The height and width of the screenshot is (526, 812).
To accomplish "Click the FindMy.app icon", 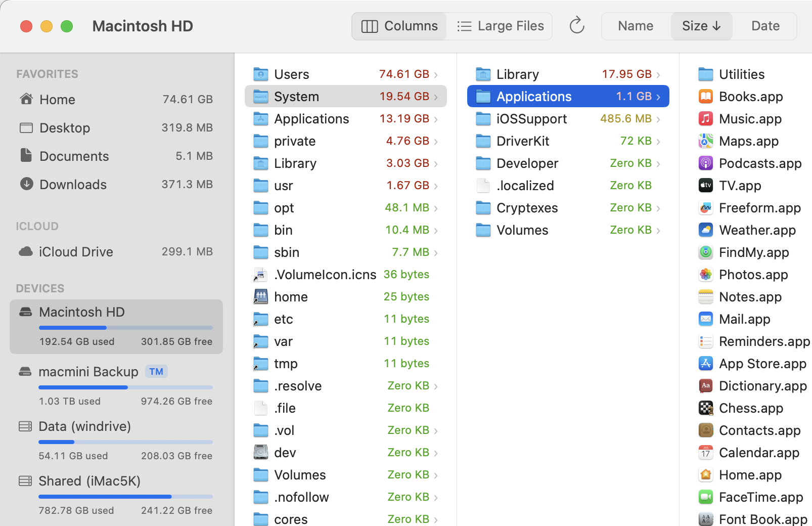I will (706, 252).
